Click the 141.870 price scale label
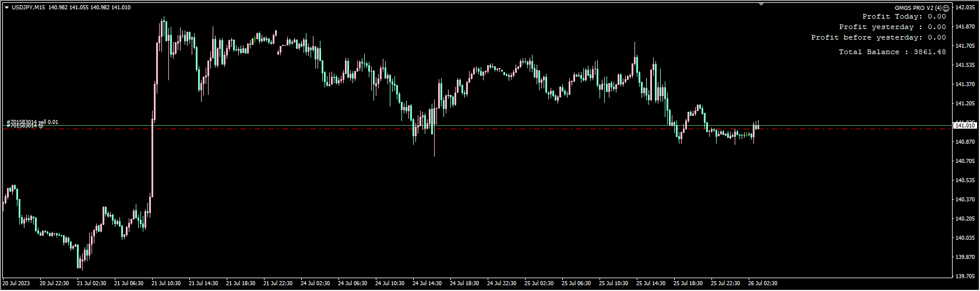 965,27
